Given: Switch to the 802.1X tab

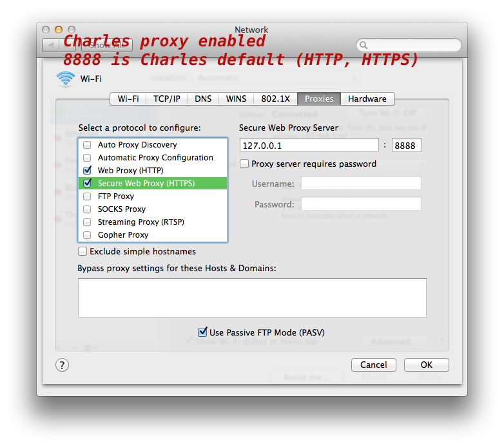Looking at the screenshot, I should point(275,99).
